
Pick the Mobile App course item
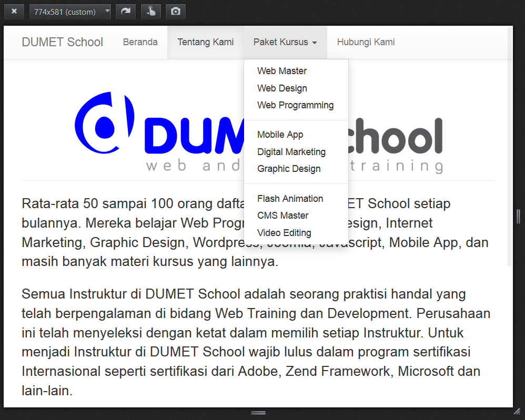[296, 135]
